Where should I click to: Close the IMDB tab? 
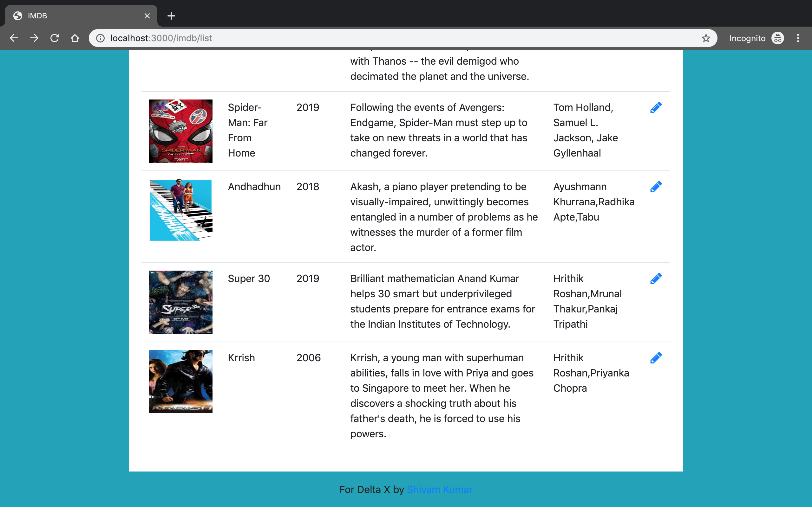click(x=147, y=16)
